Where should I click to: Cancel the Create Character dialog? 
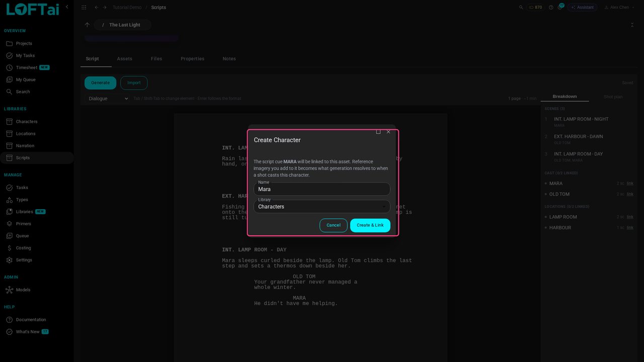(x=333, y=225)
